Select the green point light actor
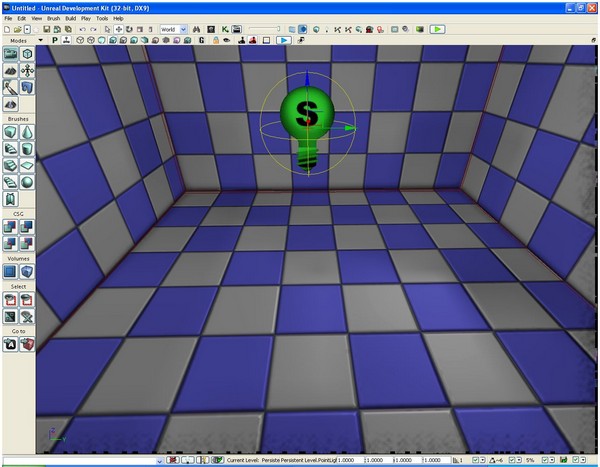Image resolution: width=600 pixels, height=467 pixels. tap(308, 128)
